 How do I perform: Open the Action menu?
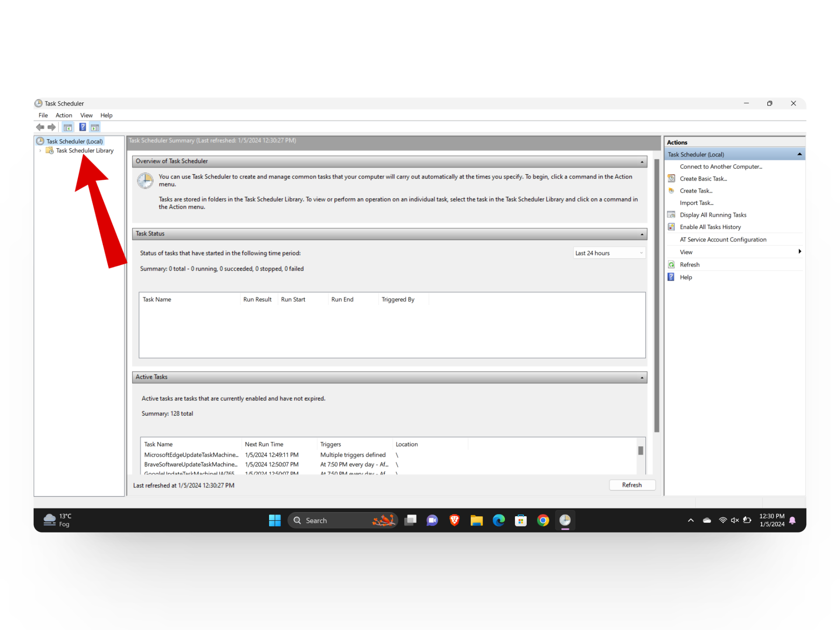[64, 115]
